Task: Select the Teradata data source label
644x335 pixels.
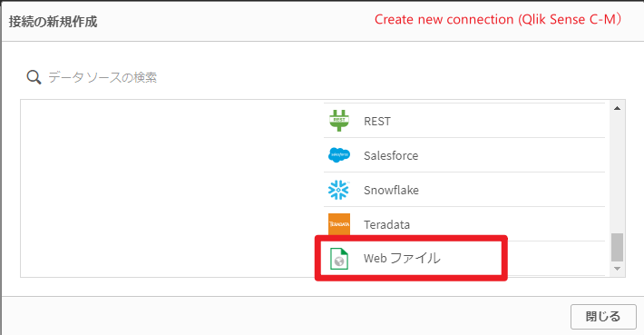Action: tap(386, 224)
